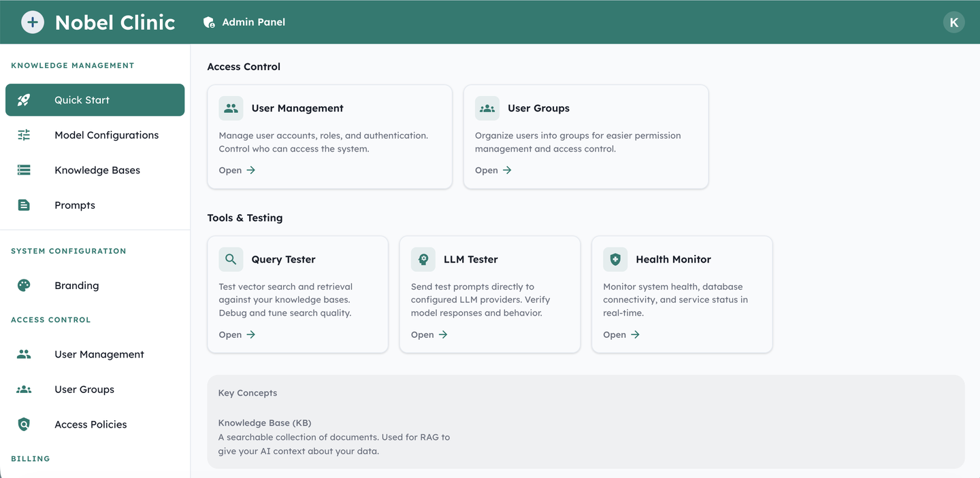Click the Key Concepts heading
This screenshot has height=478, width=980.
pyautogui.click(x=248, y=393)
